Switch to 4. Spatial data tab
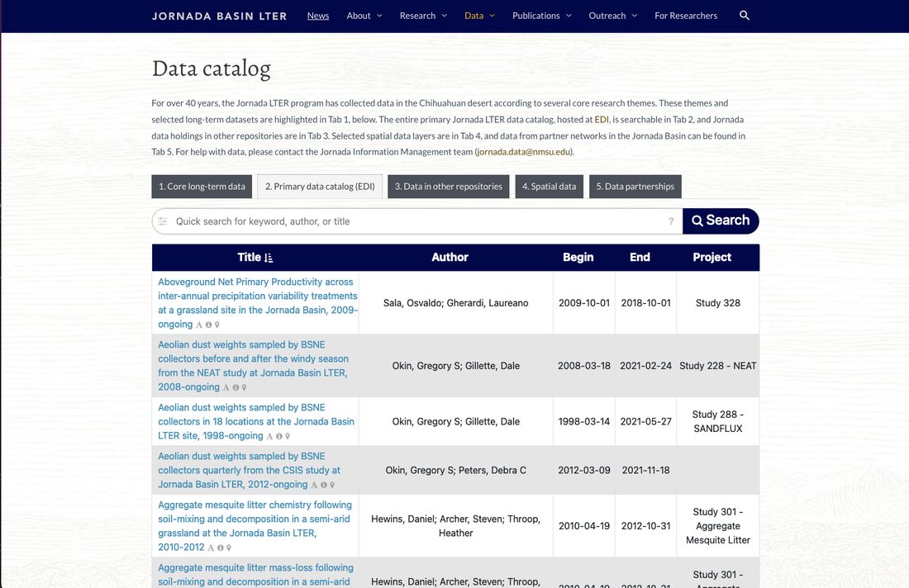The image size is (909, 588). tap(549, 187)
